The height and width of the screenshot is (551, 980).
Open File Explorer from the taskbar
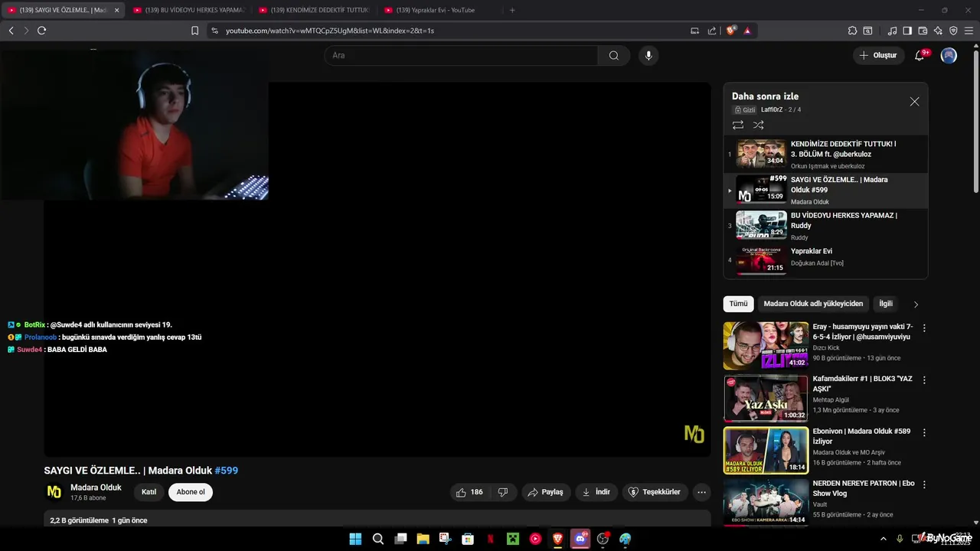pos(423,539)
